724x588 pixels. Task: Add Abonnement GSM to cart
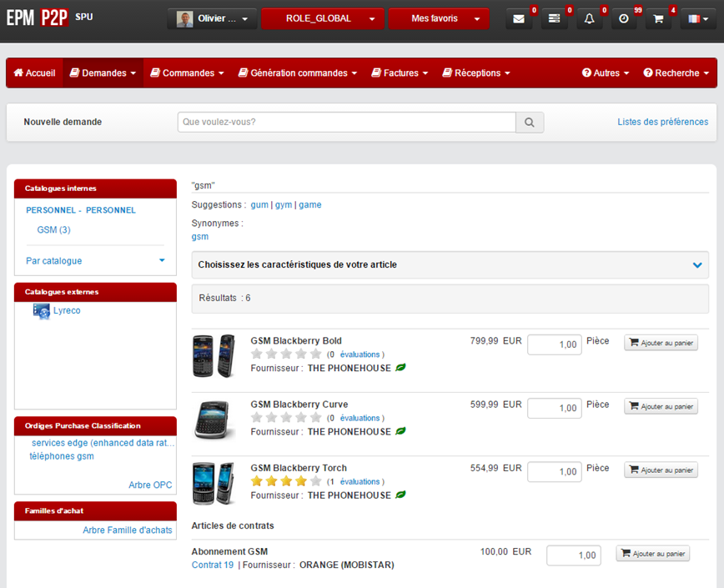[x=653, y=553]
